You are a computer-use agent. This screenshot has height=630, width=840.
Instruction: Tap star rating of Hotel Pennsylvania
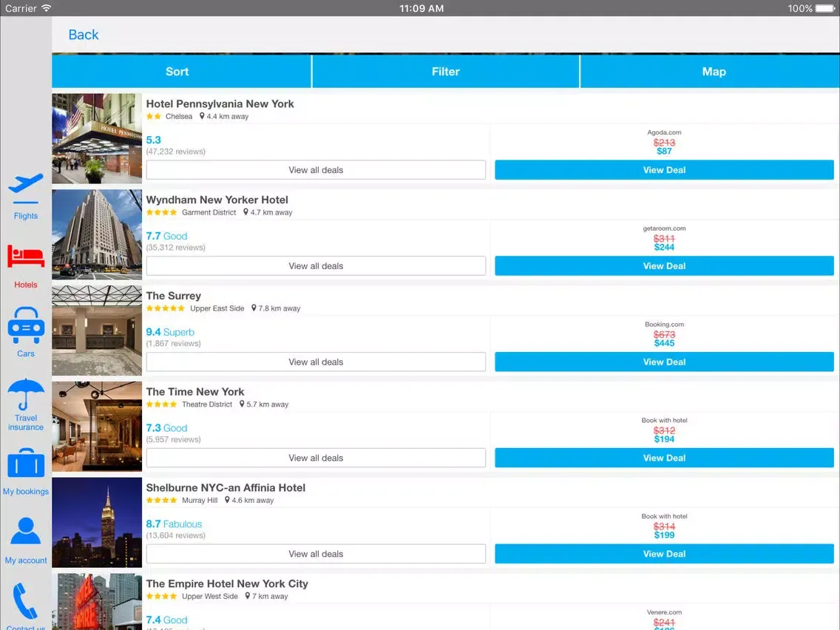point(154,116)
